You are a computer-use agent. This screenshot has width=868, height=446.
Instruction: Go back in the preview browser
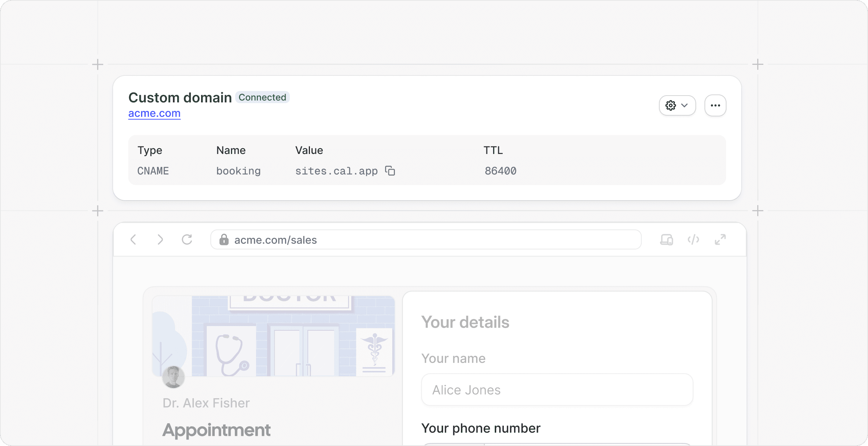click(133, 240)
